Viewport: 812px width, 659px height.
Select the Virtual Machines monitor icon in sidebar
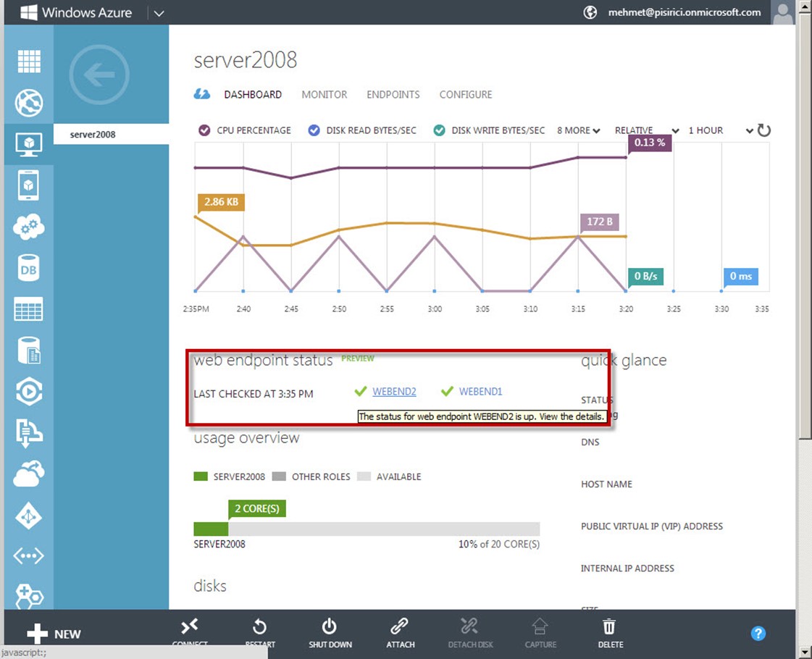(29, 144)
